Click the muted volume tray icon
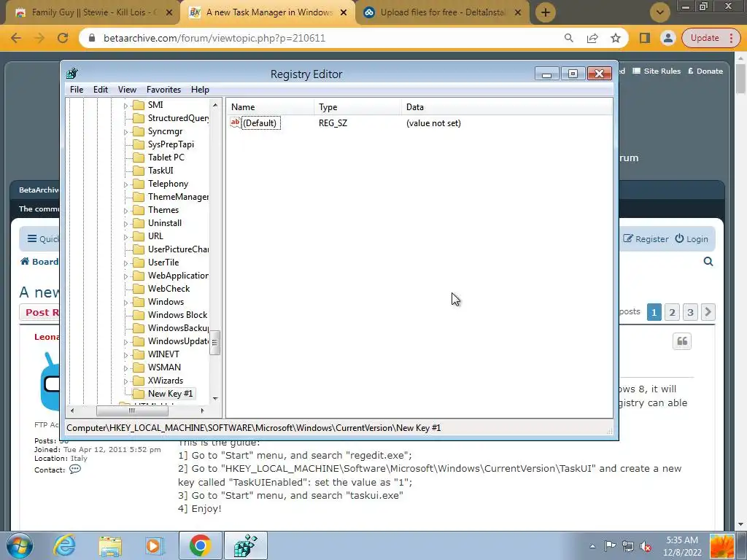 pos(646,546)
